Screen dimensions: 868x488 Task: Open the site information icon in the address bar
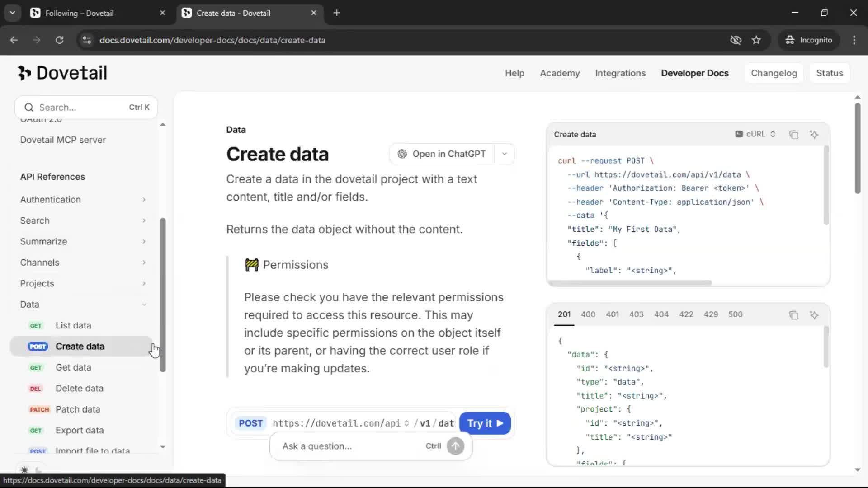pyautogui.click(x=87, y=40)
